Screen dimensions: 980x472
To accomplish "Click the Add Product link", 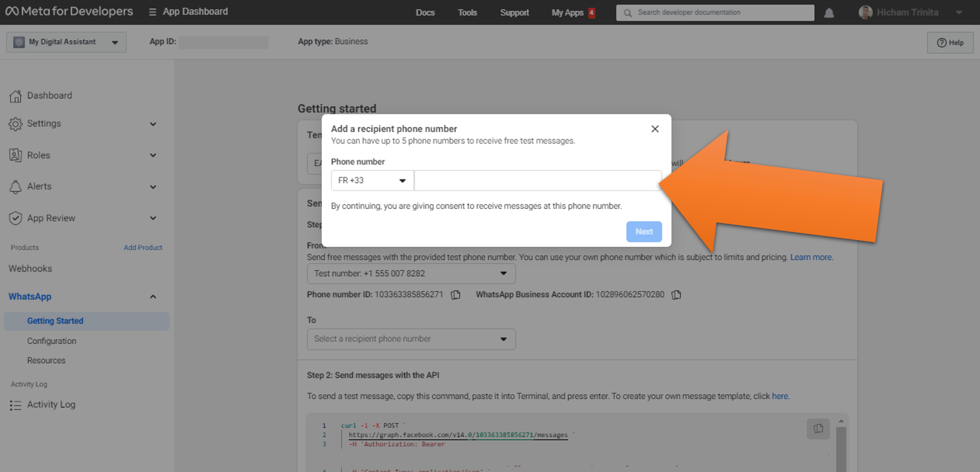I will point(143,247).
